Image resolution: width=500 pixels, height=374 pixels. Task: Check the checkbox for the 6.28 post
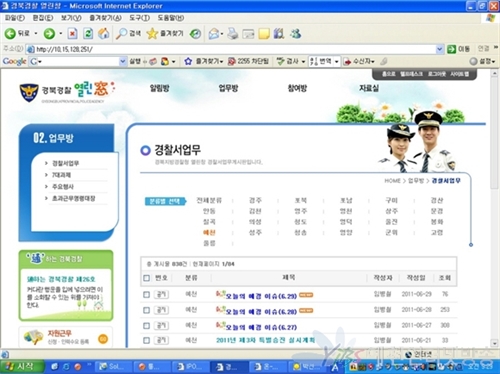[x=146, y=310]
